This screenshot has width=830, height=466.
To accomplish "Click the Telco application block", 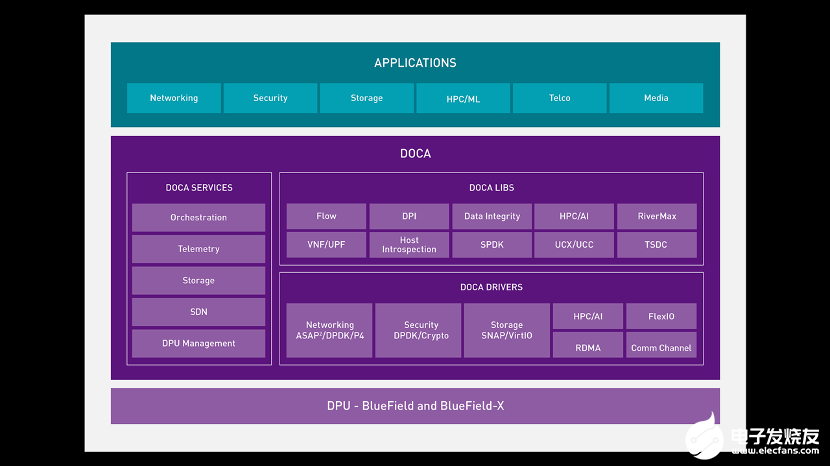I will point(559,98).
